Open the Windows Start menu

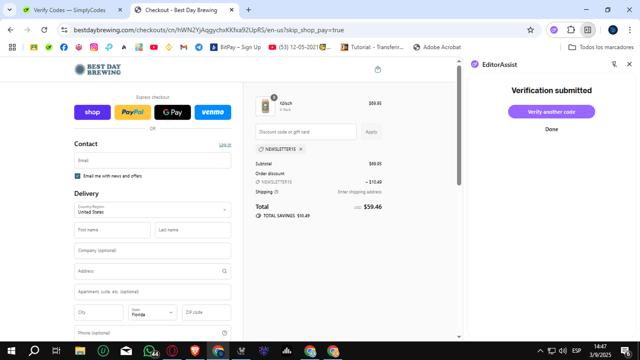(11, 351)
